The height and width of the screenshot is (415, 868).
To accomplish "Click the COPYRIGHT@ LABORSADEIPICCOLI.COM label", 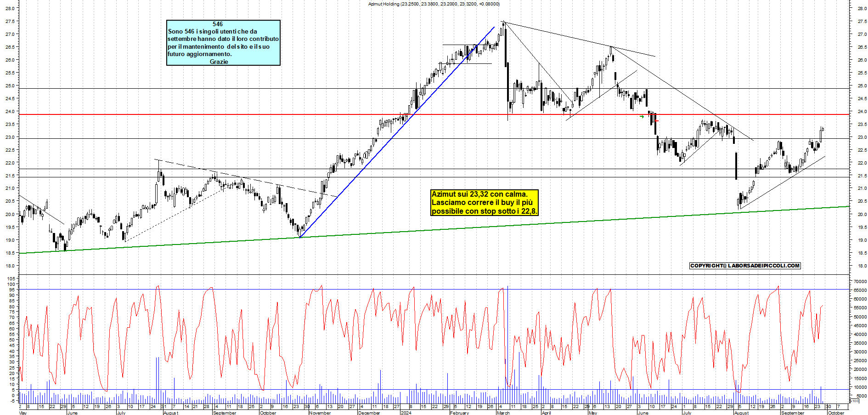I will [745, 266].
